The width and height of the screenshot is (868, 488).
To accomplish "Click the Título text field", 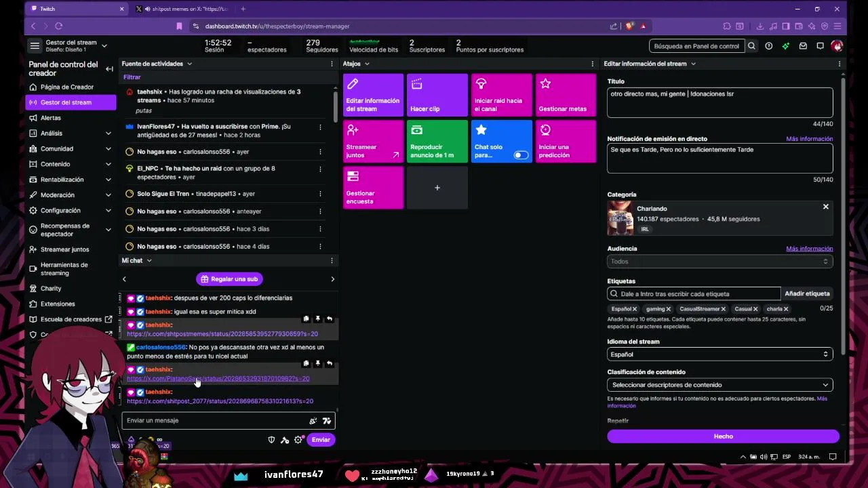I will pos(719,102).
